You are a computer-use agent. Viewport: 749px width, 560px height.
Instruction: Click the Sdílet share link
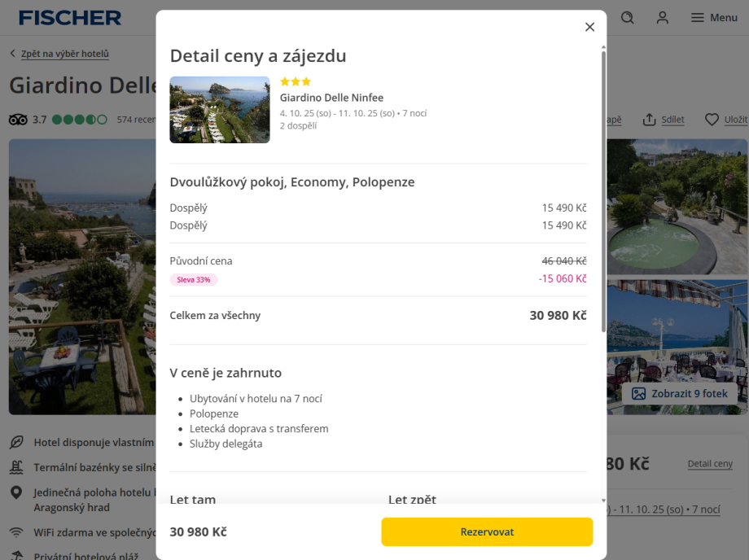tap(672, 120)
